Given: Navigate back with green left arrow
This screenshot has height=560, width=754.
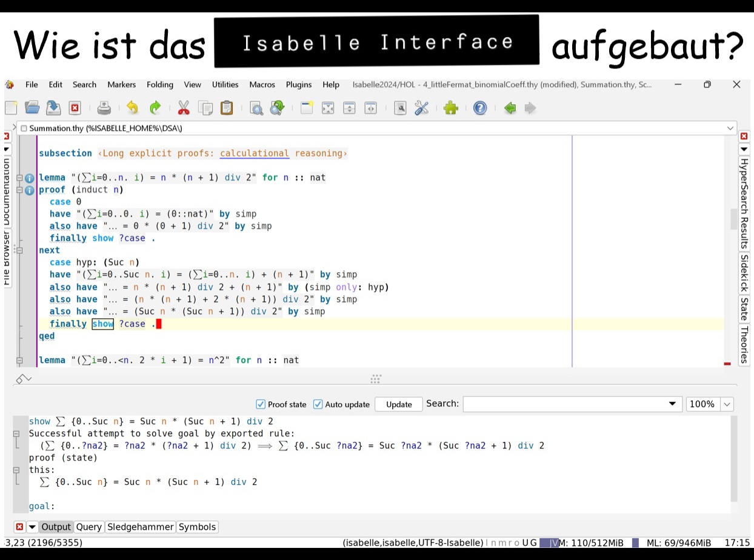Looking at the screenshot, I should [x=510, y=108].
